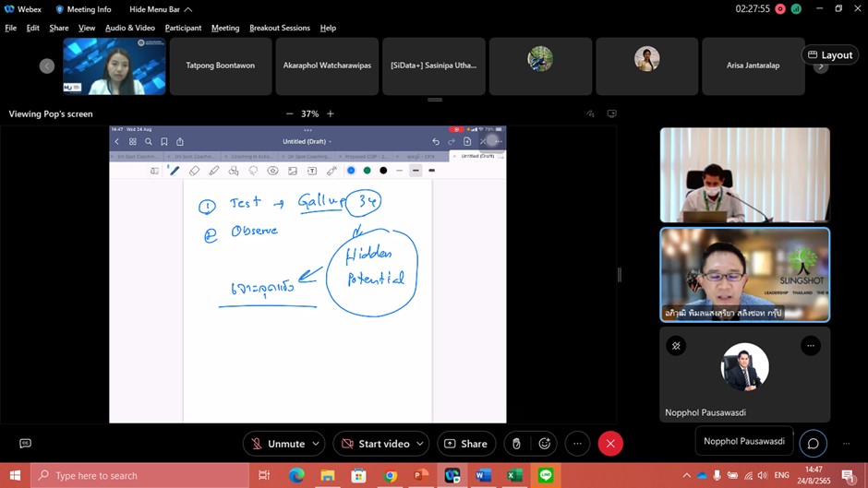Expand the audio options arrow beside Unmute
Viewport: 868px width, 488px height.
(316, 444)
